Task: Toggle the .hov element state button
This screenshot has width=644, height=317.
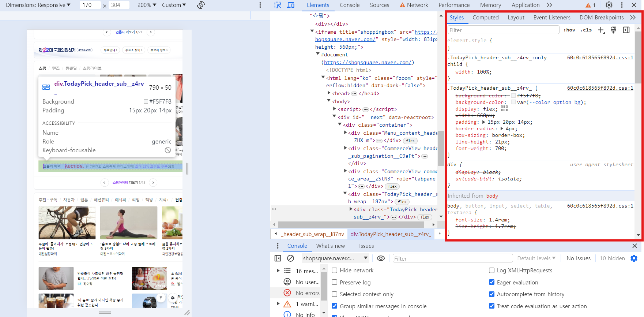Action: 569,30
